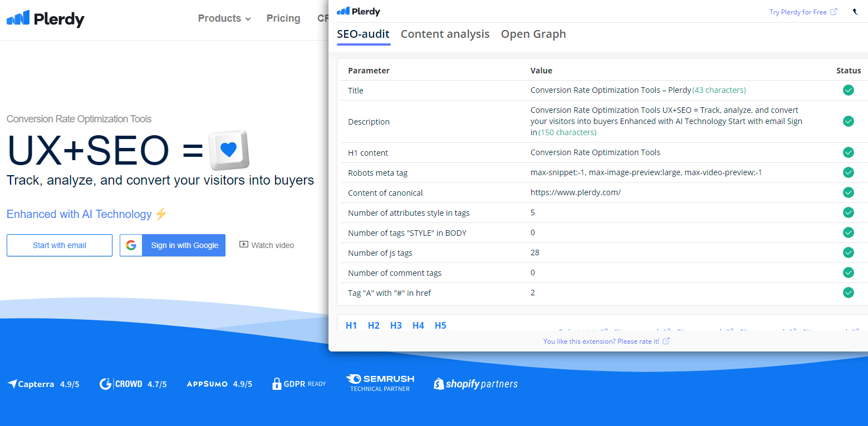Switch to the Content analysis tab
The height and width of the screenshot is (426, 868).
[x=445, y=34]
